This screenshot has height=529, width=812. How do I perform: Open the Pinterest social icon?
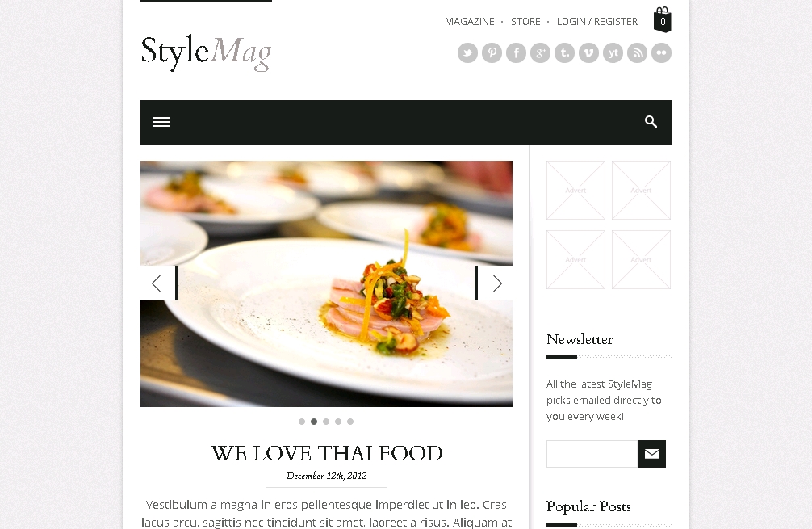[x=492, y=52]
